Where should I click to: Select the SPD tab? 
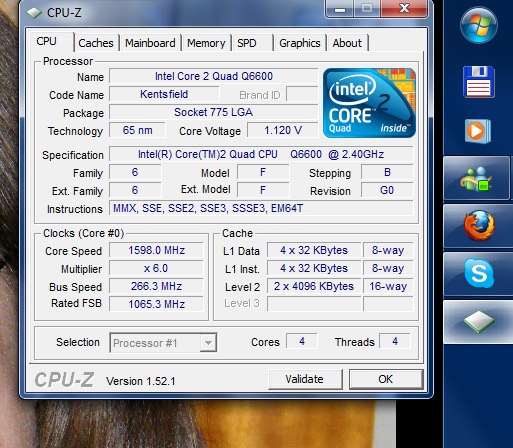point(253,43)
